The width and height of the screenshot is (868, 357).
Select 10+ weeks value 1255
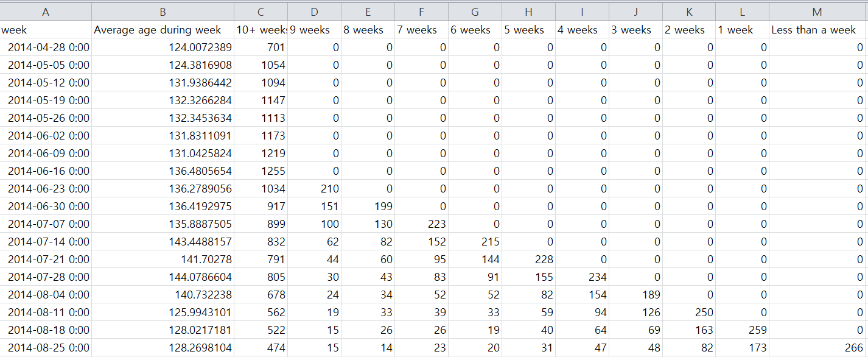[x=261, y=171]
